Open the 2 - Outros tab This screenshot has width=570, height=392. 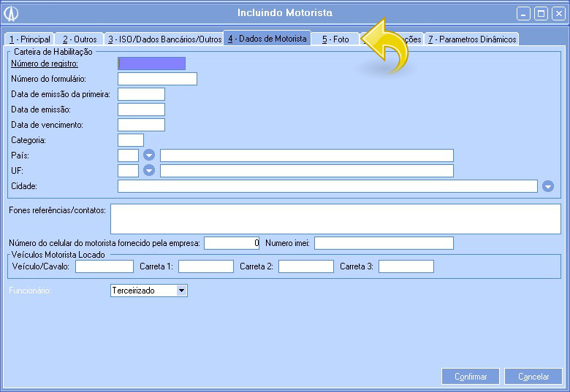coord(79,39)
